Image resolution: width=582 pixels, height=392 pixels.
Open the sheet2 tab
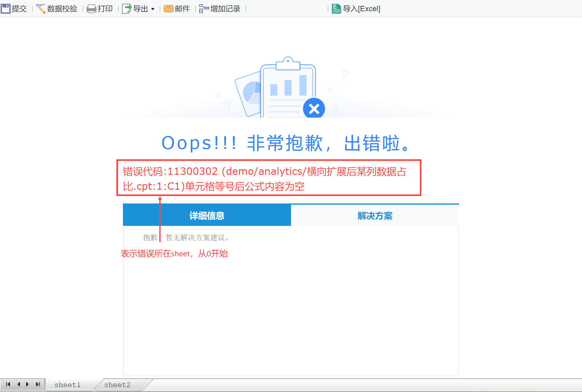(x=117, y=385)
